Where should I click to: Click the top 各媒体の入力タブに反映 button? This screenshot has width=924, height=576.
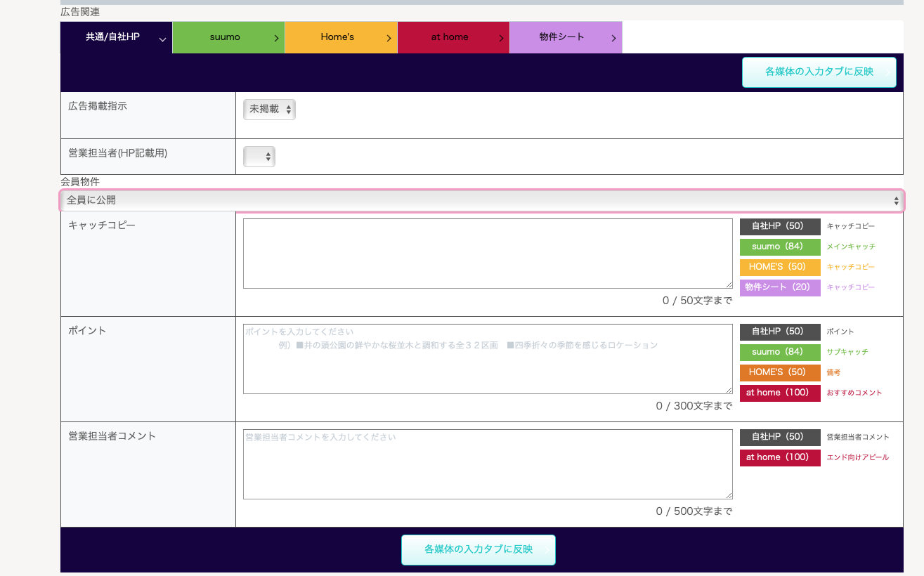pos(819,72)
